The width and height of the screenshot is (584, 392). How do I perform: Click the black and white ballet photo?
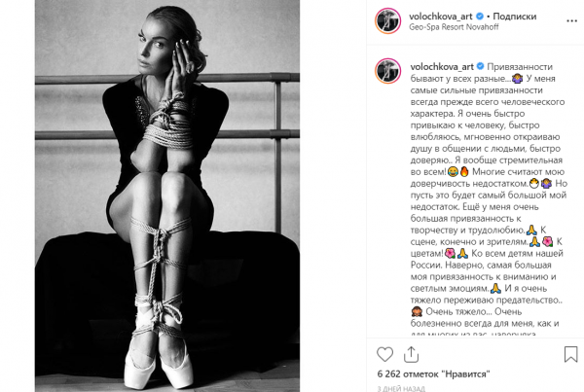[x=167, y=196]
